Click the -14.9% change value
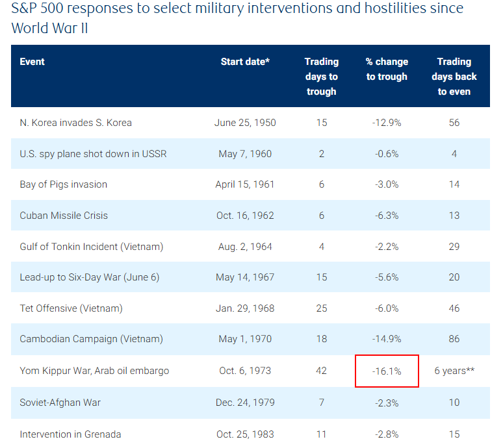Screen dimensions: 503x448 387,339
